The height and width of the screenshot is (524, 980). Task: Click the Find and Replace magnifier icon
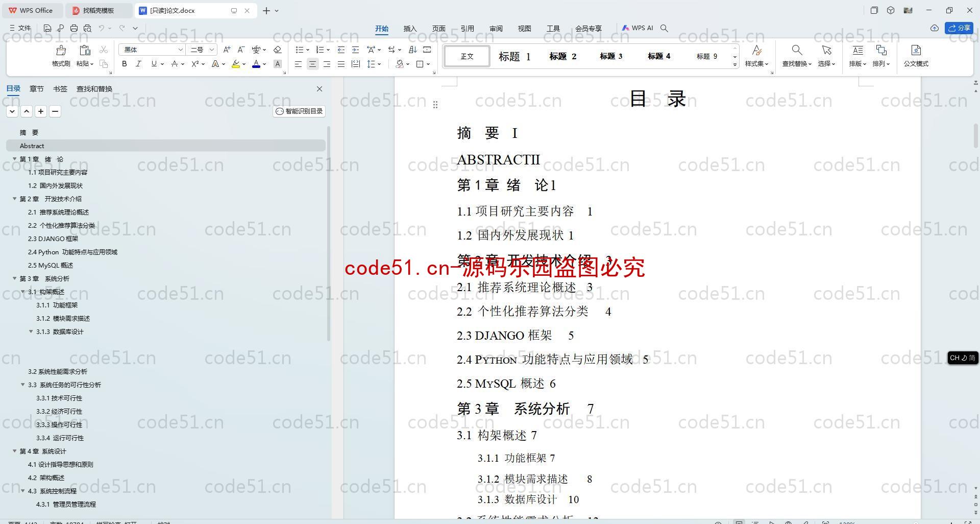coord(797,50)
